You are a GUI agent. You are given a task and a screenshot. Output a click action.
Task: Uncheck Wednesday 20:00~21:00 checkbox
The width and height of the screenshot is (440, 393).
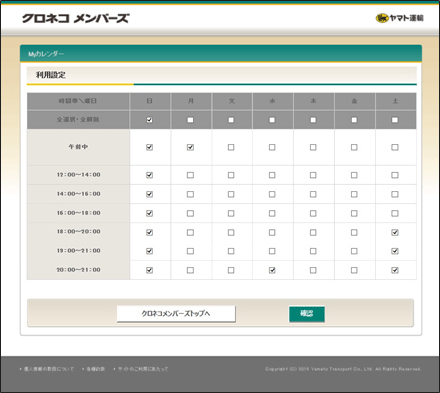click(272, 270)
